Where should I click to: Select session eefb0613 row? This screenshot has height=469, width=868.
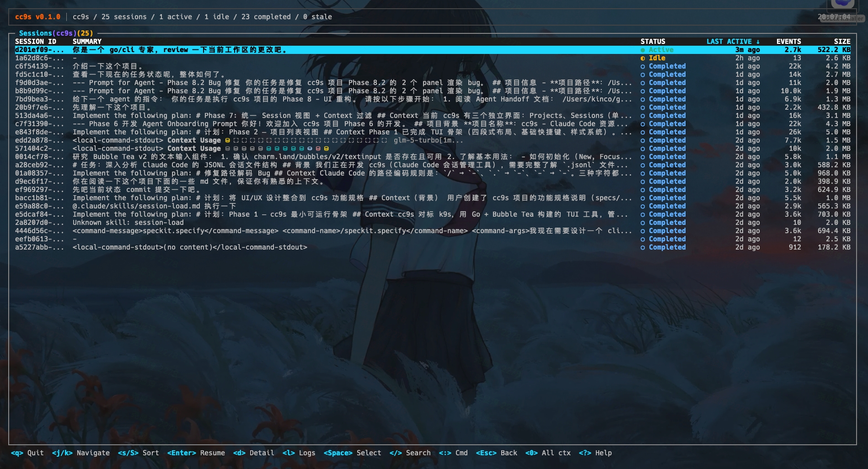click(x=433, y=239)
